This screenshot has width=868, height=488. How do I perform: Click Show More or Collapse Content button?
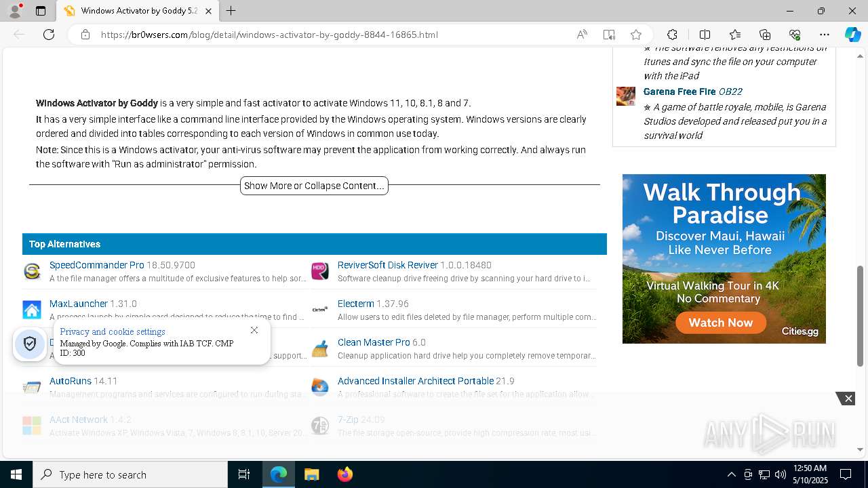coord(314,186)
